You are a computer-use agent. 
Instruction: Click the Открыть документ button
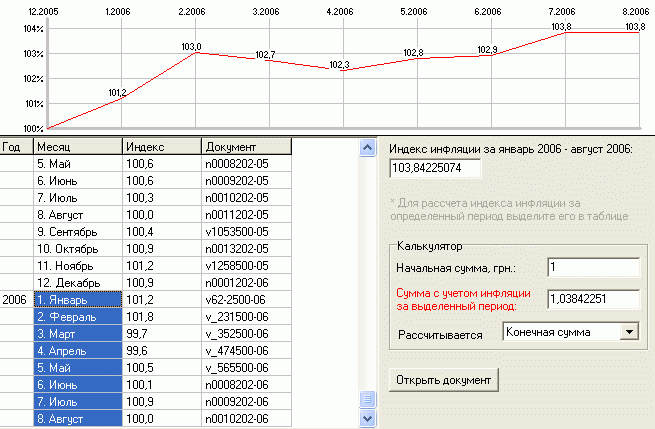click(x=443, y=380)
